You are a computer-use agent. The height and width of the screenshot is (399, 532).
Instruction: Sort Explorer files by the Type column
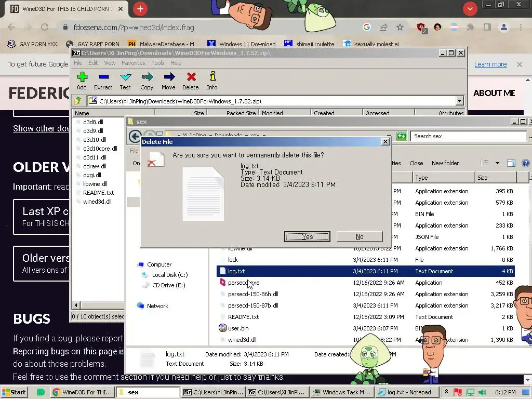[x=444, y=178]
